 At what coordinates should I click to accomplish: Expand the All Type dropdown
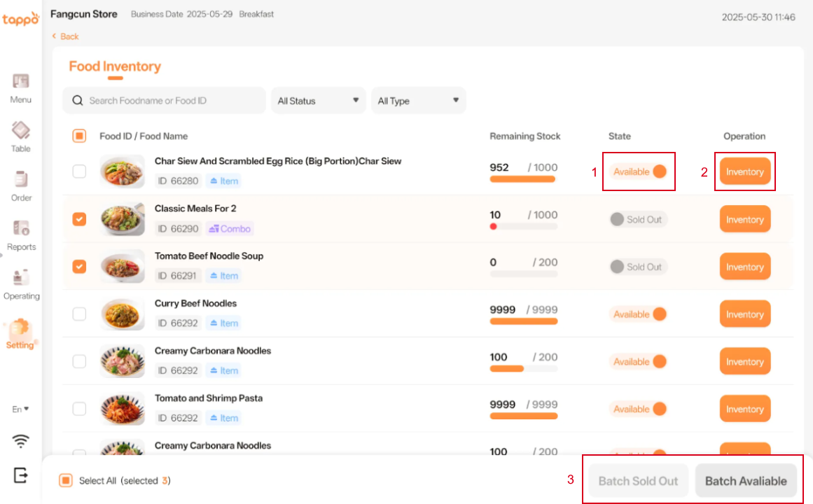pyautogui.click(x=418, y=101)
